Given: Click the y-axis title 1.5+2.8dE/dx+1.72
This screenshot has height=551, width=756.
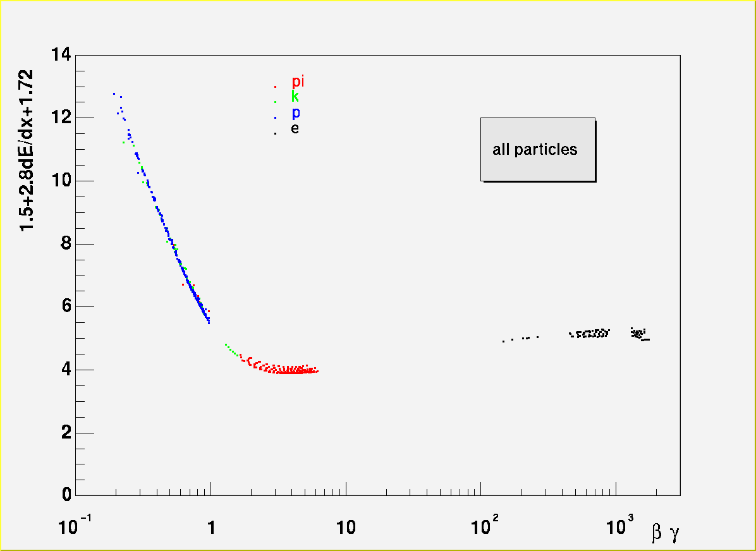Looking at the screenshot, I should [27, 150].
